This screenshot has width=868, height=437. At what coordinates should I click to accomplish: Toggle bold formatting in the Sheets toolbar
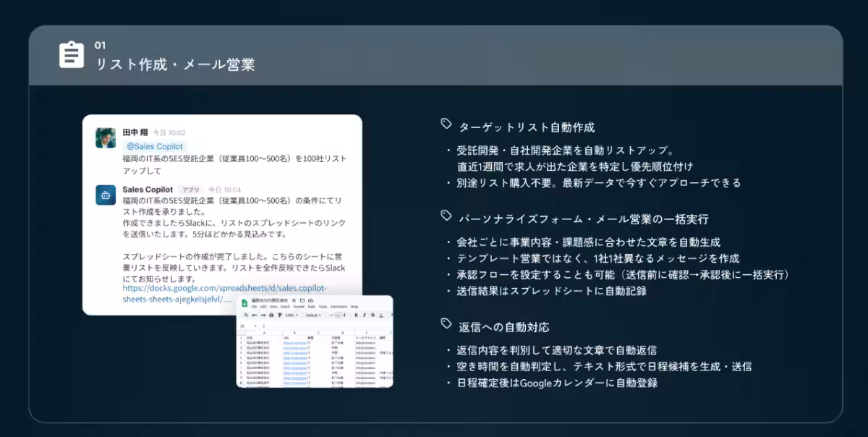pos(355,315)
